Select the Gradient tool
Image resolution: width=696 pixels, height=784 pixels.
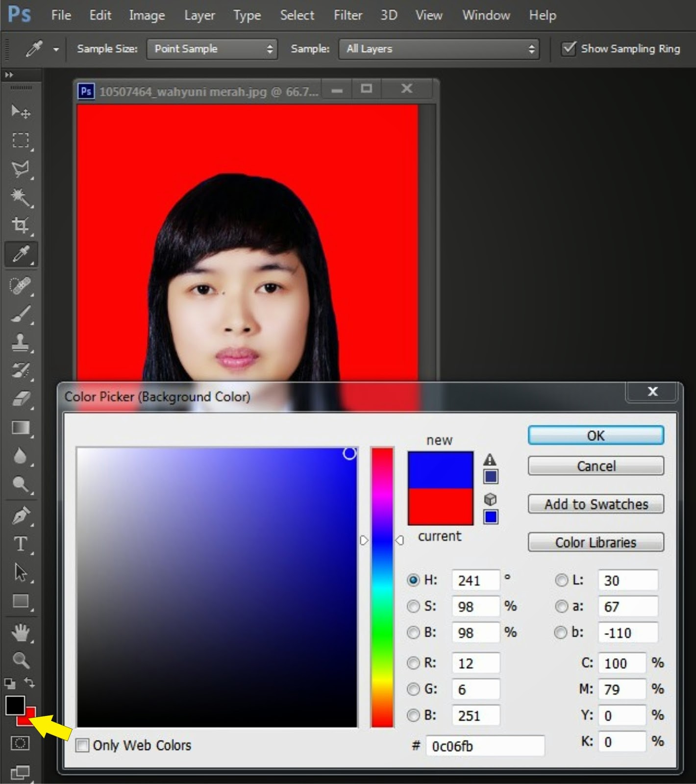point(21,428)
